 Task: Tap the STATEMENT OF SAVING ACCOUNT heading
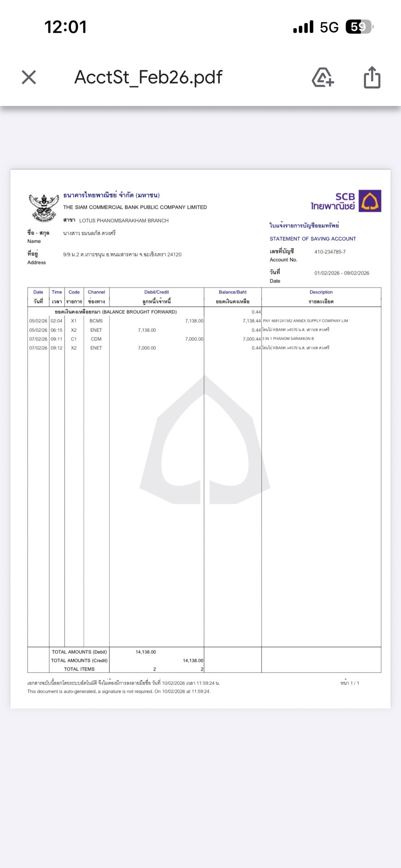pyautogui.click(x=313, y=239)
